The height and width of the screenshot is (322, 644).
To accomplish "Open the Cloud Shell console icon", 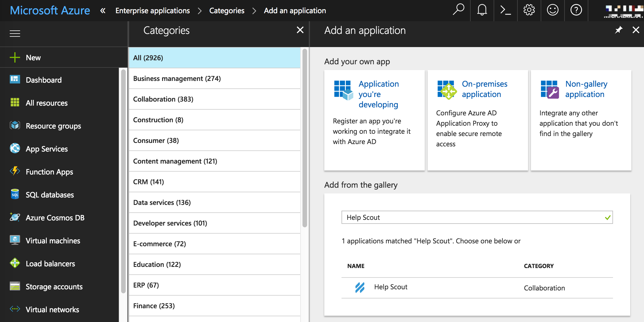I will pos(505,10).
